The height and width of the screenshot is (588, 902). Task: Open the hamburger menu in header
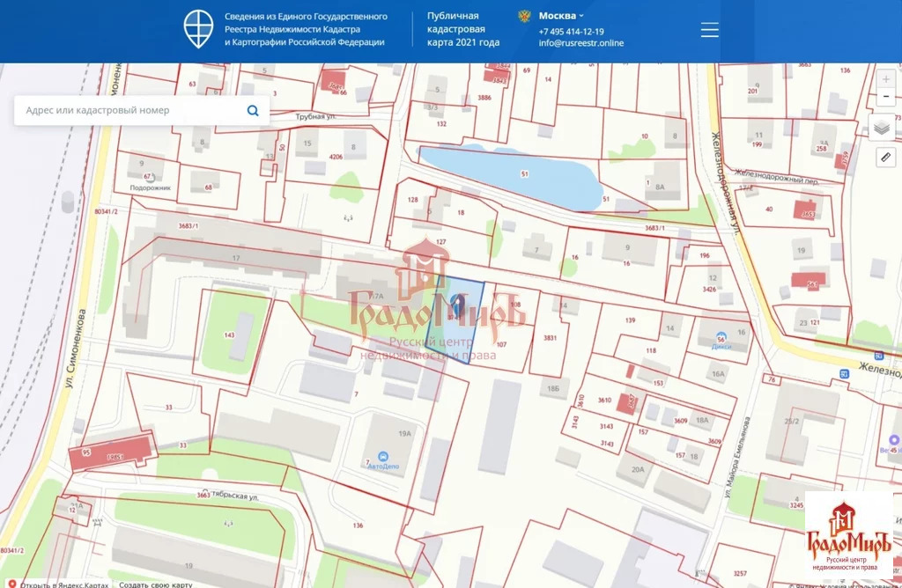(x=709, y=30)
